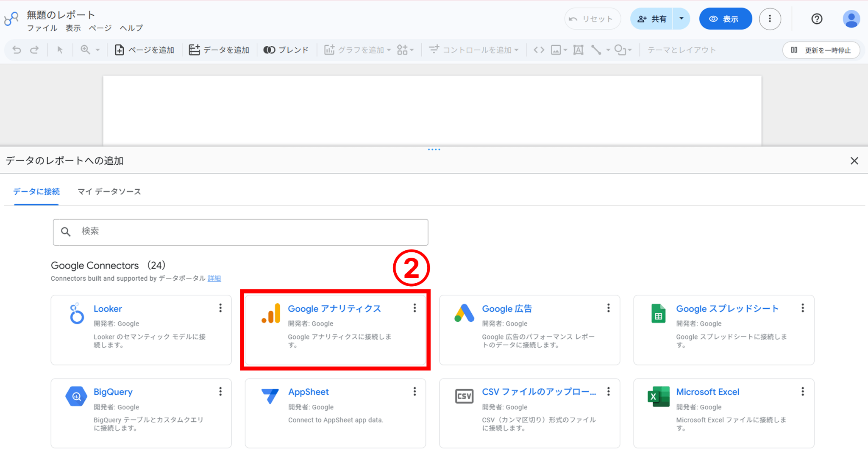Open the ページ menu
This screenshot has width=868, height=456.
click(x=100, y=28)
